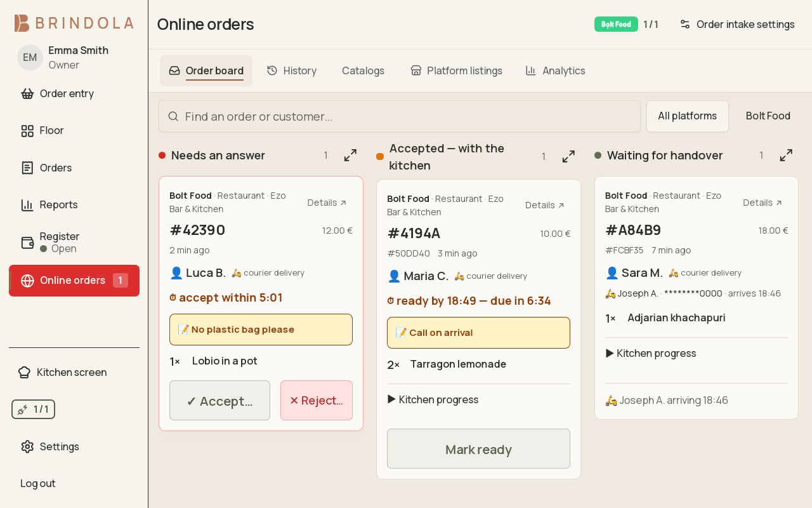Click the Register Open status
The image size is (812, 508).
(58, 249)
